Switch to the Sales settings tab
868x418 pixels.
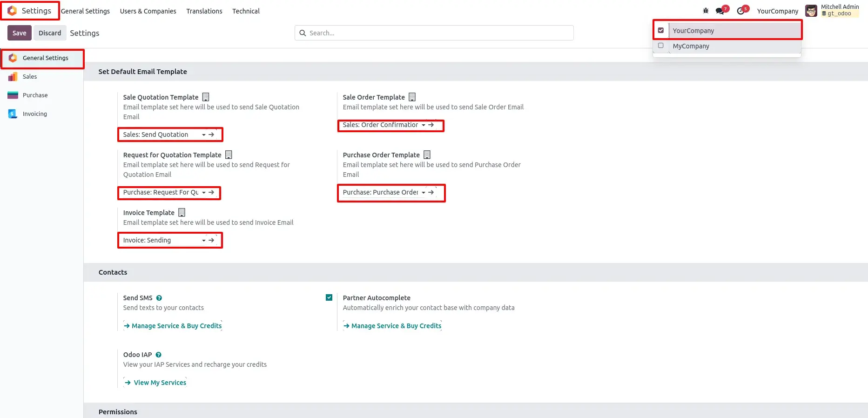(42, 76)
